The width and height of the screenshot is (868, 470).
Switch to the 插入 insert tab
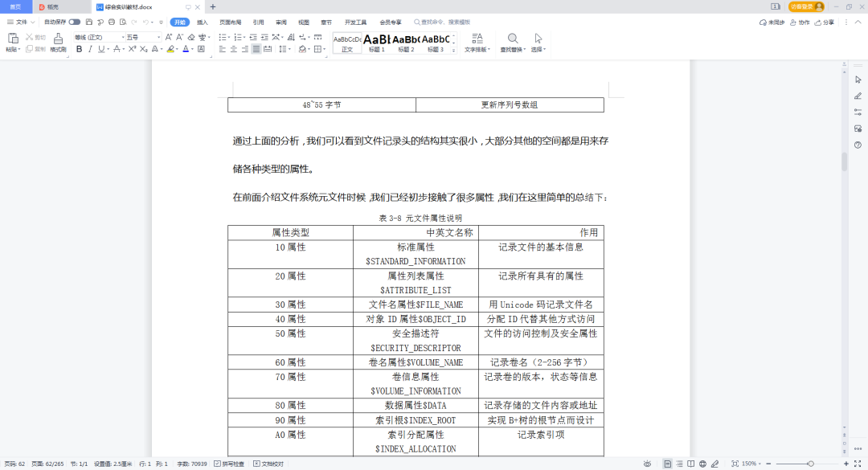pyautogui.click(x=203, y=22)
